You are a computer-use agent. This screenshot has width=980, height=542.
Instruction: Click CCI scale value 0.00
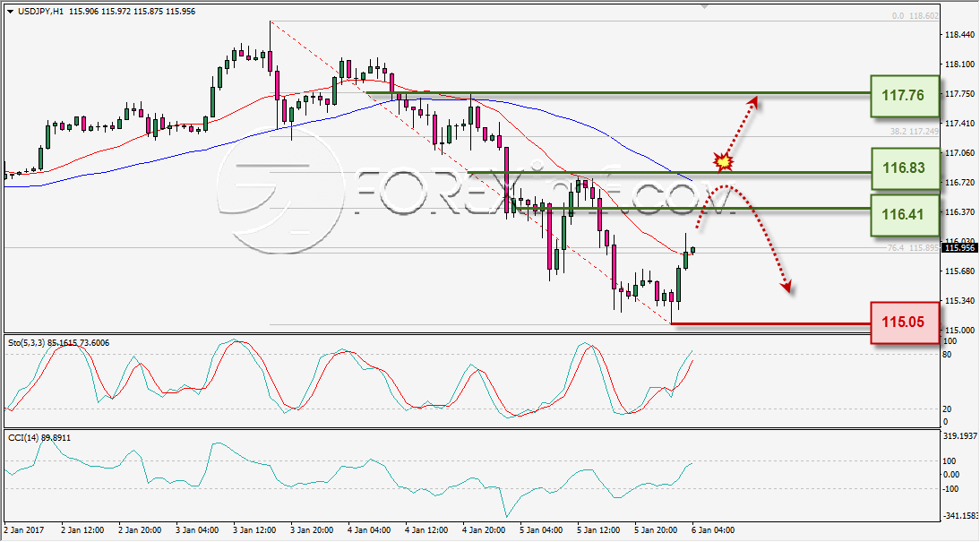pyautogui.click(x=950, y=475)
